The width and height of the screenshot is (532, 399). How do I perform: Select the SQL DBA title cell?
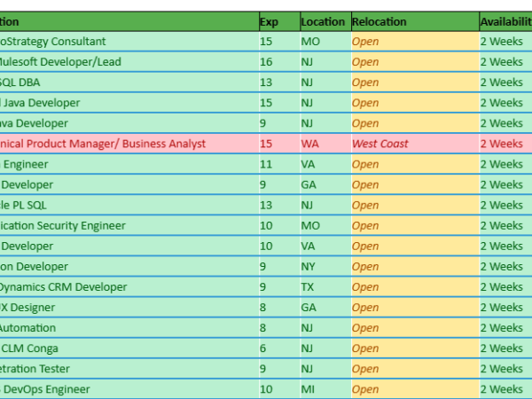pos(129,82)
